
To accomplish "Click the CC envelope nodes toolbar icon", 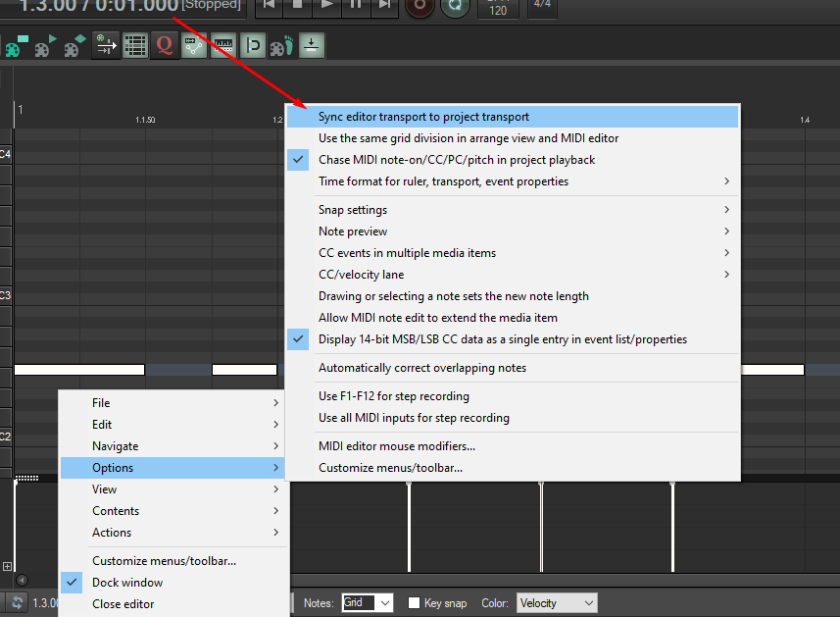I will (x=194, y=45).
